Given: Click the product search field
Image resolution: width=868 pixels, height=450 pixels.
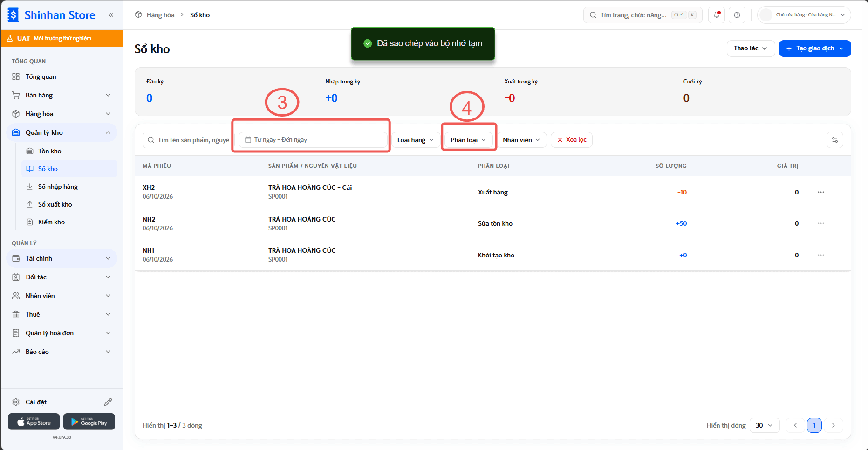Looking at the screenshot, I should point(188,140).
